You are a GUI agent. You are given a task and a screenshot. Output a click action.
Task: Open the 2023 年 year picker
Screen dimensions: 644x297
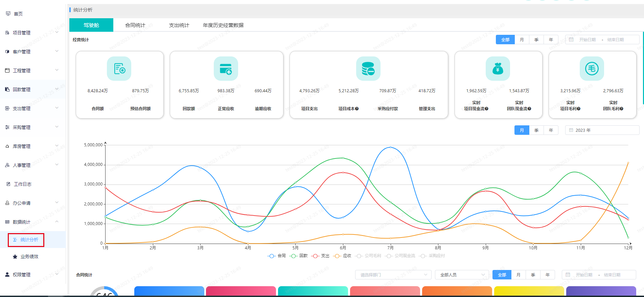(602, 130)
